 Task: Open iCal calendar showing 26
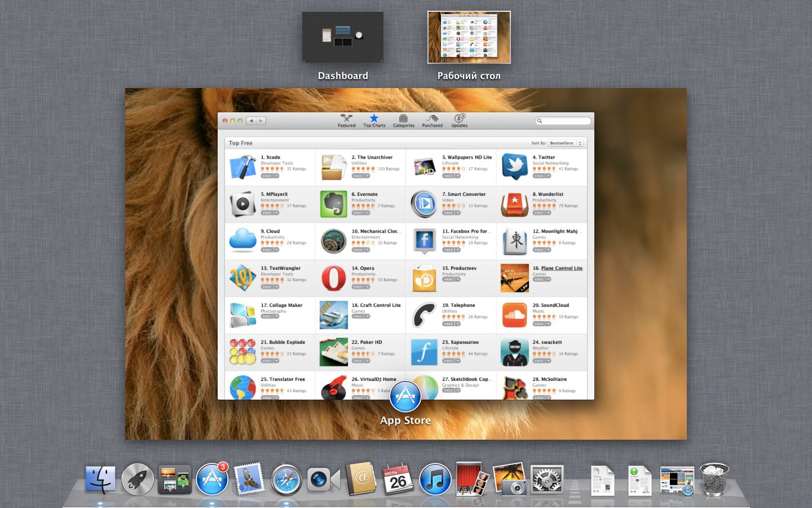[398, 480]
